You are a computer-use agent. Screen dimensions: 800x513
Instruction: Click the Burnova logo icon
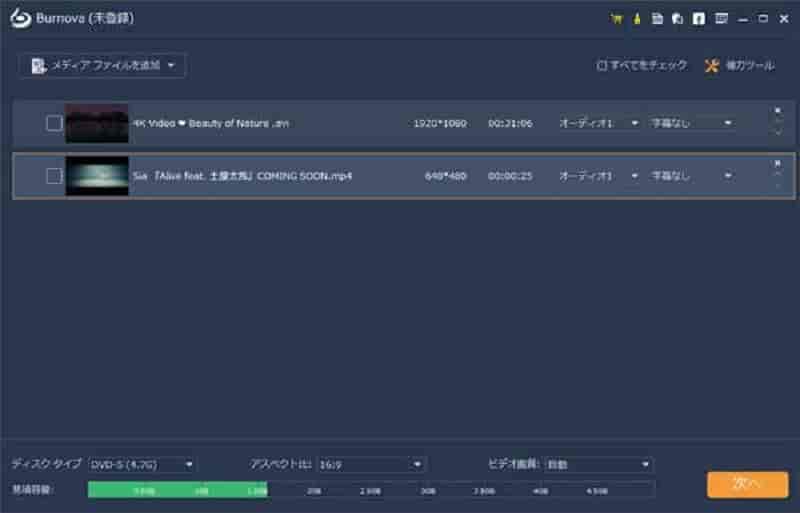tap(18, 18)
